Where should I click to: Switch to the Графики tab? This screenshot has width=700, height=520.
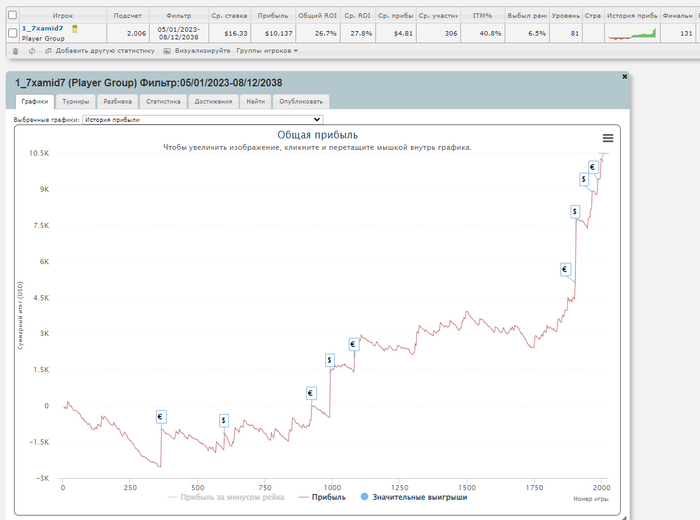[35, 101]
